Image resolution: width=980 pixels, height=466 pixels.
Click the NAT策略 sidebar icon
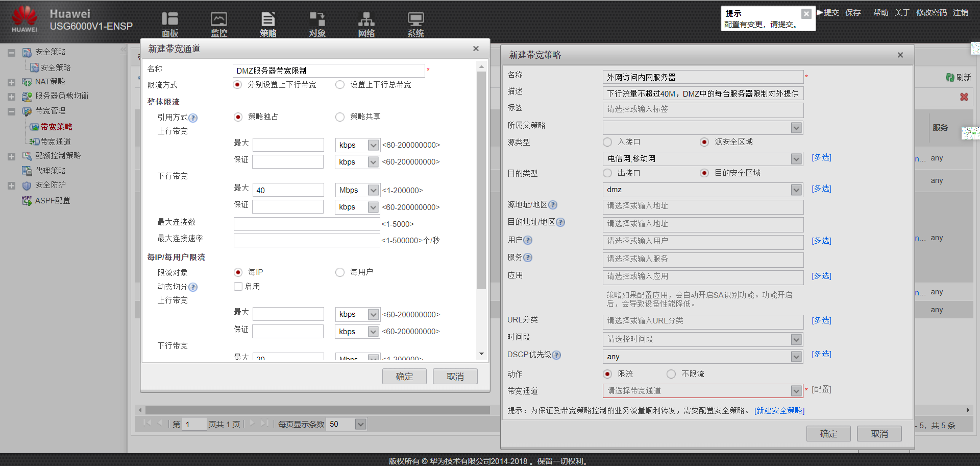point(27,82)
